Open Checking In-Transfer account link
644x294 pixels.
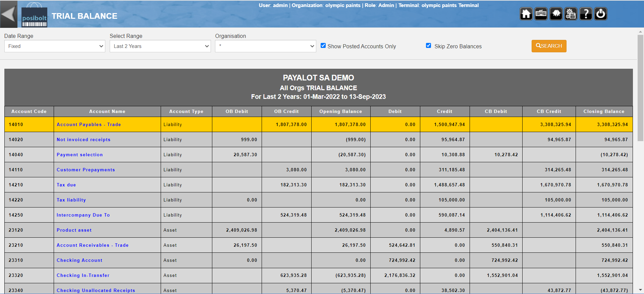(83, 275)
